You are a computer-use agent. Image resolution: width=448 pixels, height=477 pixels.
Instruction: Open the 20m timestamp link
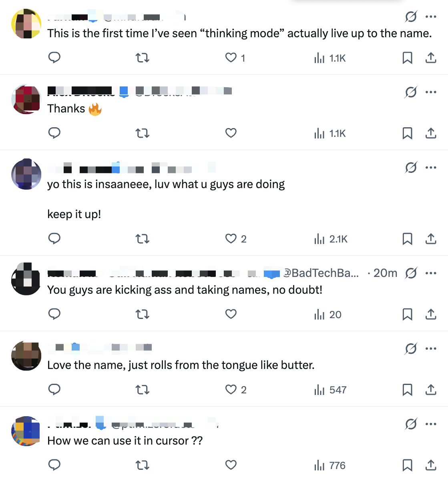click(x=385, y=273)
